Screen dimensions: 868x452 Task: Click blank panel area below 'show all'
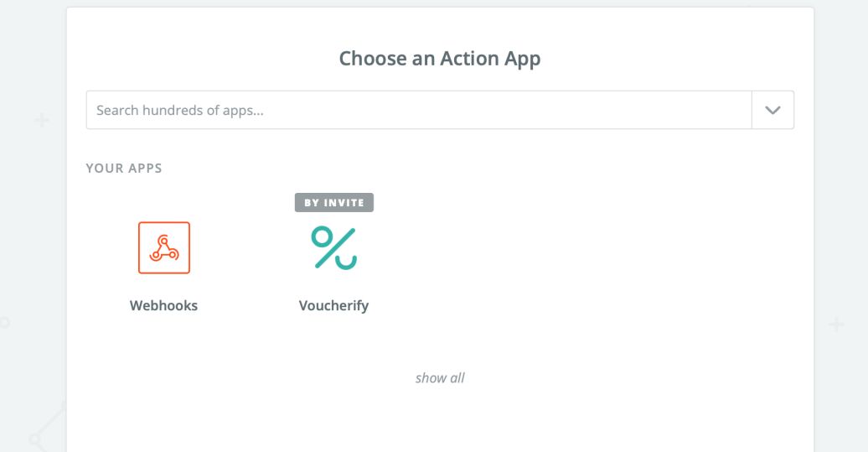tap(440, 423)
